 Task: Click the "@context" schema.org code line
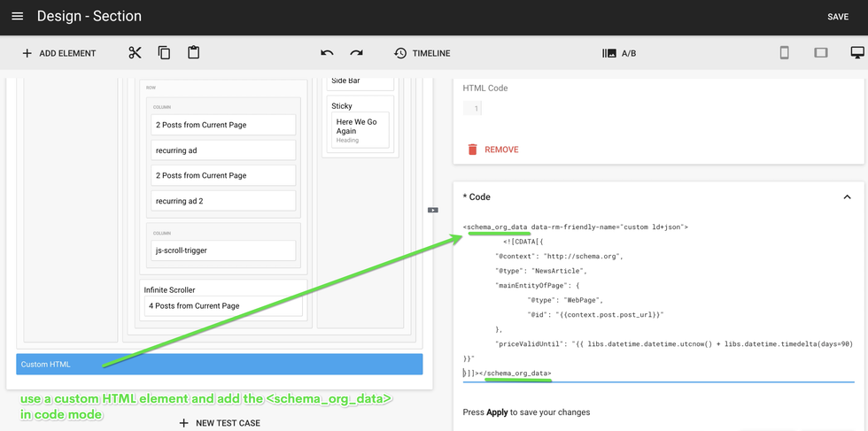tap(560, 256)
